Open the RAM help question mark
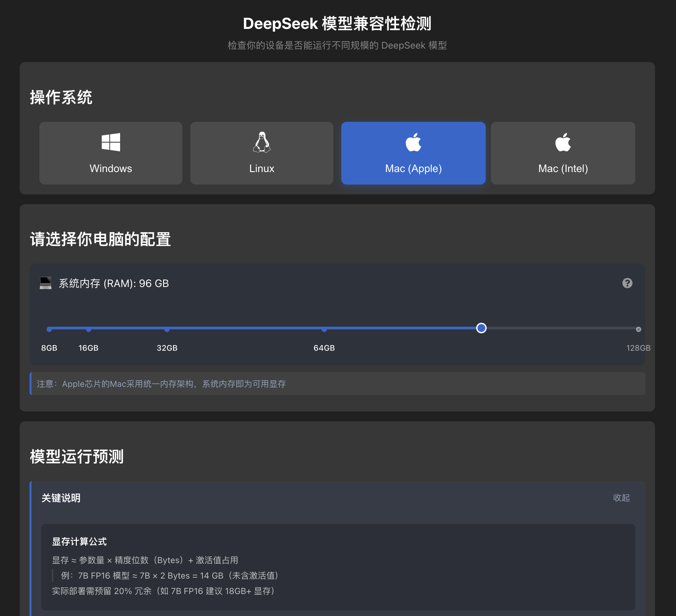Viewport: 676px width, 616px height. pos(627,283)
